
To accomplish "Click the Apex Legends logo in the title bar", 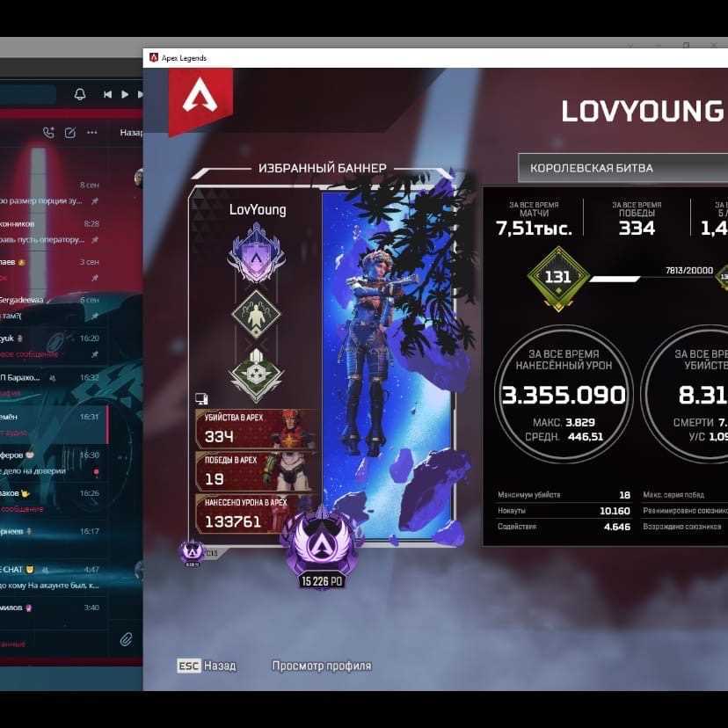I will tap(154, 57).
